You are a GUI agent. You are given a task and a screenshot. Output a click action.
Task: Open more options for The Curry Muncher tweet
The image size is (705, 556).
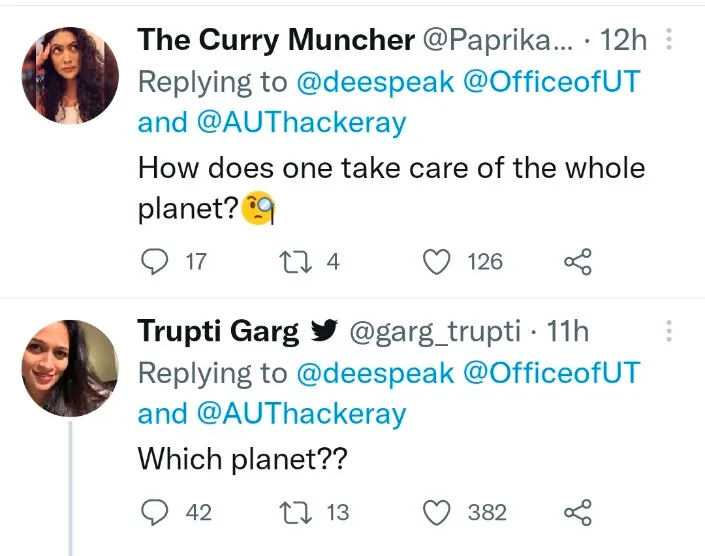click(669, 39)
